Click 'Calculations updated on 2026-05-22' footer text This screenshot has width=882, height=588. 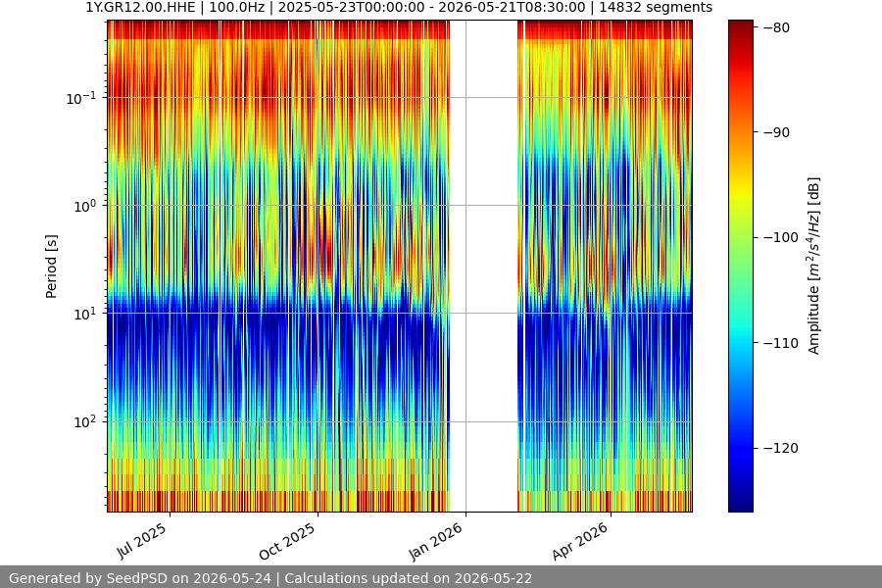[408, 578]
